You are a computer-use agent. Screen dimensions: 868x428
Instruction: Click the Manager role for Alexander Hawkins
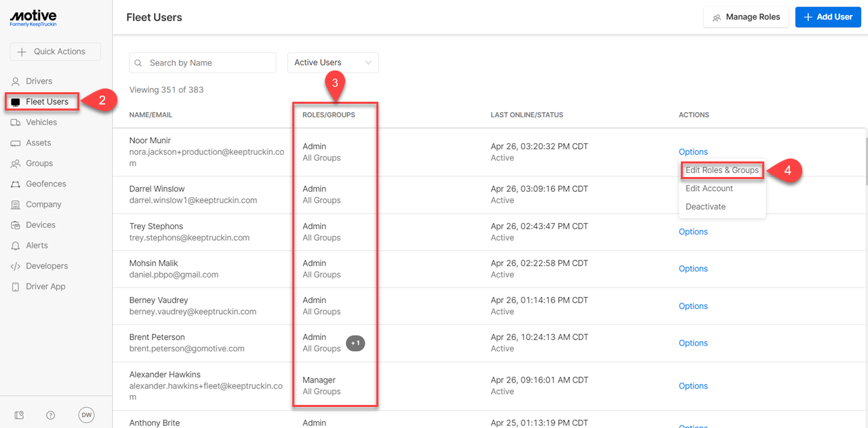pos(319,380)
